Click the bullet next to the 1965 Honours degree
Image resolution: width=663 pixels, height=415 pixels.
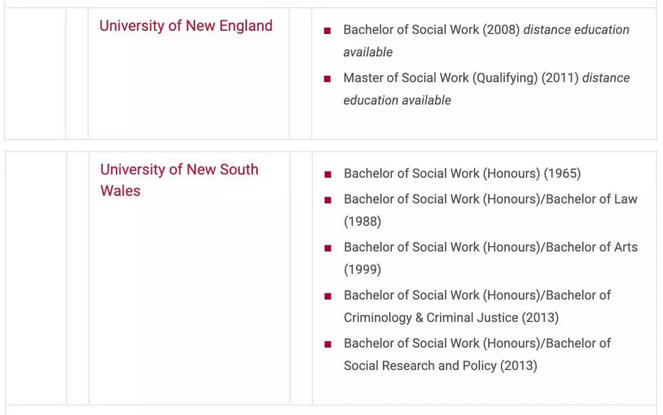[327, 175]
